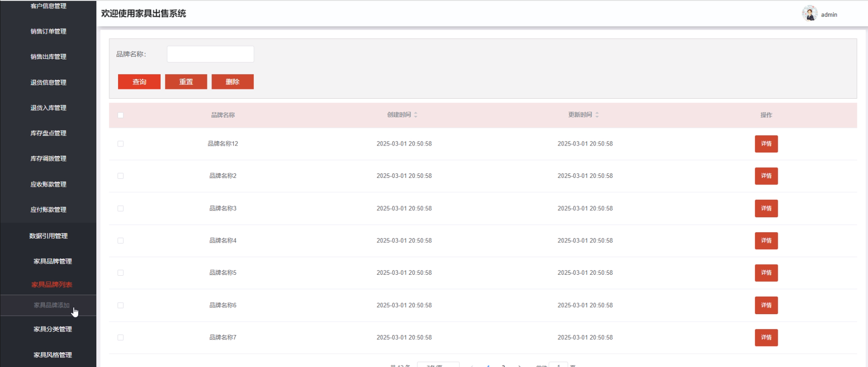Check the box for 品牌名称4 row
Image resolution: width=868 pixels, height=367 pixels.
(120, 240)
